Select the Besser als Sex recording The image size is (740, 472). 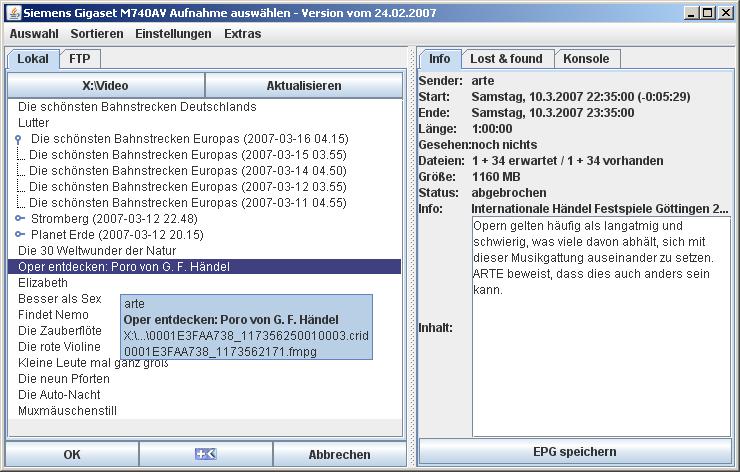click(x=59, y=299)
